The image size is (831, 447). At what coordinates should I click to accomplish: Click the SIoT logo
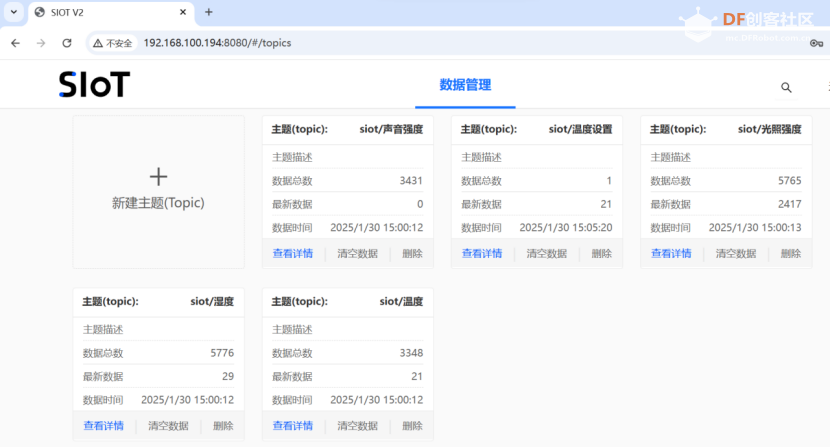(x=94, y=84)
